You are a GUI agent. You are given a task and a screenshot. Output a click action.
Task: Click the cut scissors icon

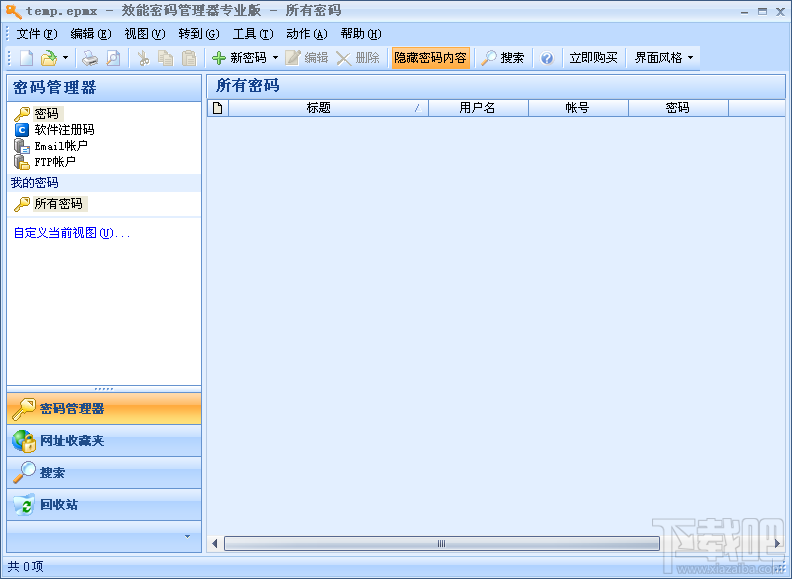(144, 58)
